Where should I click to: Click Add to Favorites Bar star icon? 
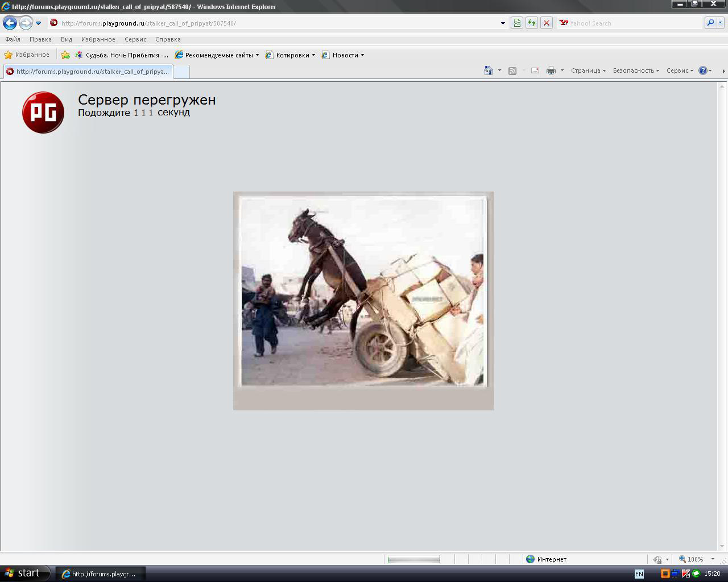point(65,55)
